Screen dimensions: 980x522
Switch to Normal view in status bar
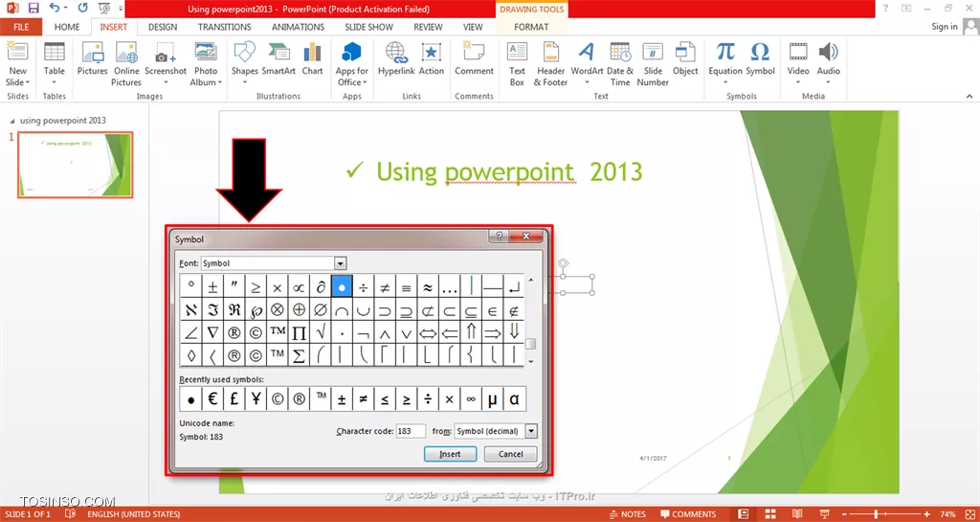click(x=743, y=514)
